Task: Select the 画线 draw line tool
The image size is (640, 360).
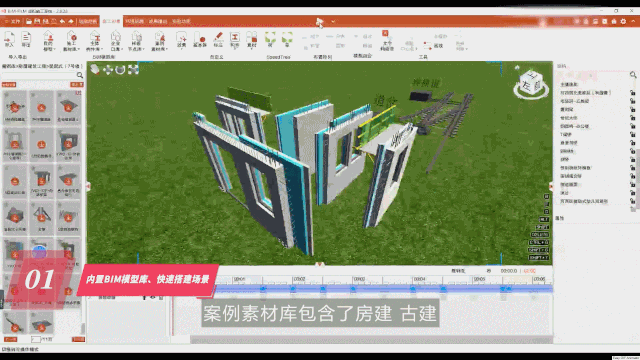Action: click(433, 46)
